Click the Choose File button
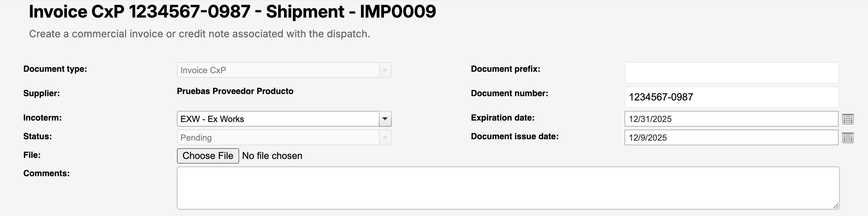868x216 pixels. (208, 156)
